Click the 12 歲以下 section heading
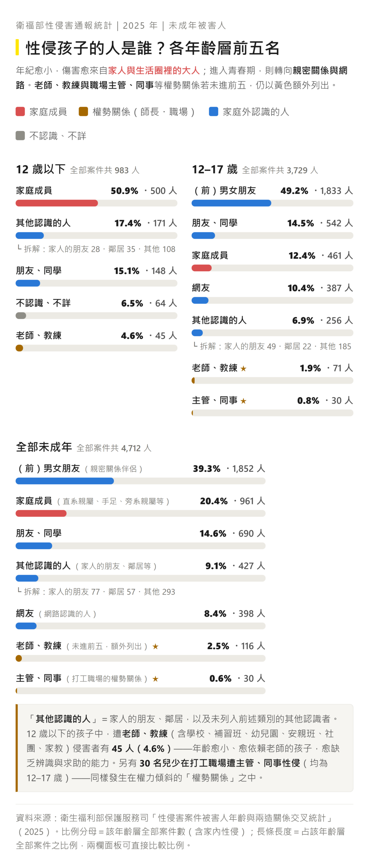Image resolution: width=369 pixels, height=868 pixels. point(41,169)
